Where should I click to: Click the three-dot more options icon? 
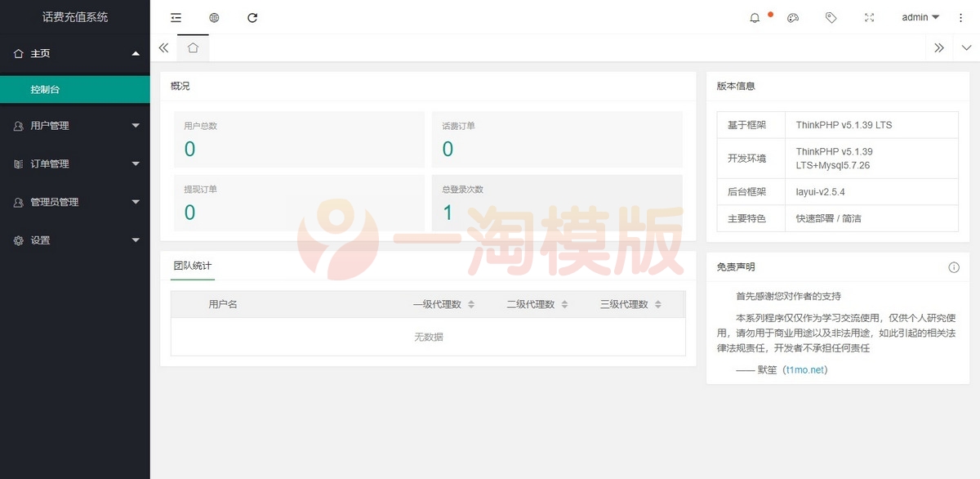[x=960, y=17]
